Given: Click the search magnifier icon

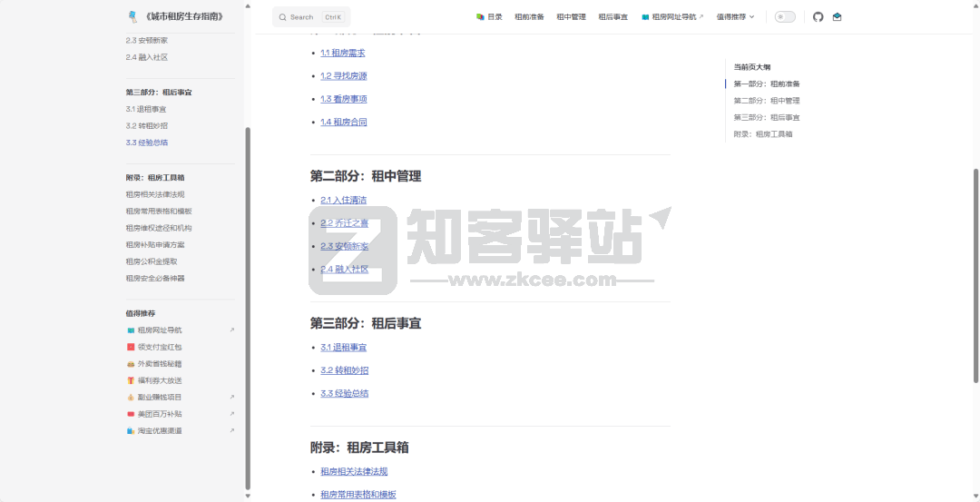Looking at the screenshot, I should point(283,17).
